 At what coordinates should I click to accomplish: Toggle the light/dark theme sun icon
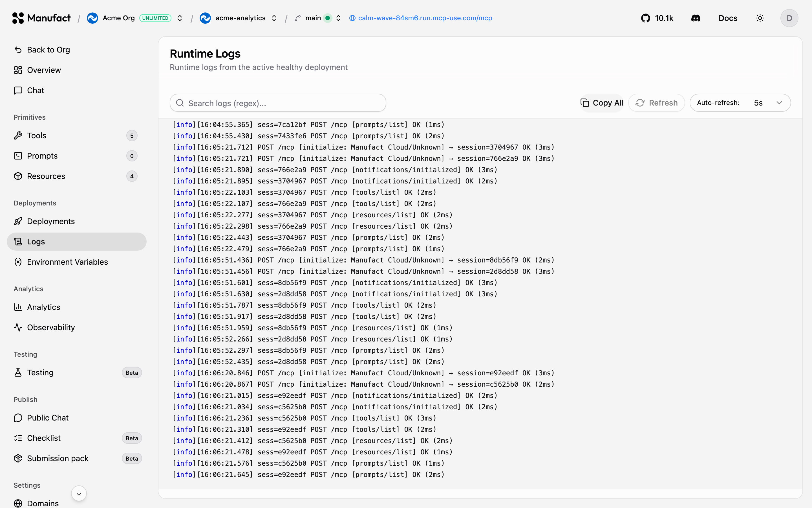[x=760, y=18]
